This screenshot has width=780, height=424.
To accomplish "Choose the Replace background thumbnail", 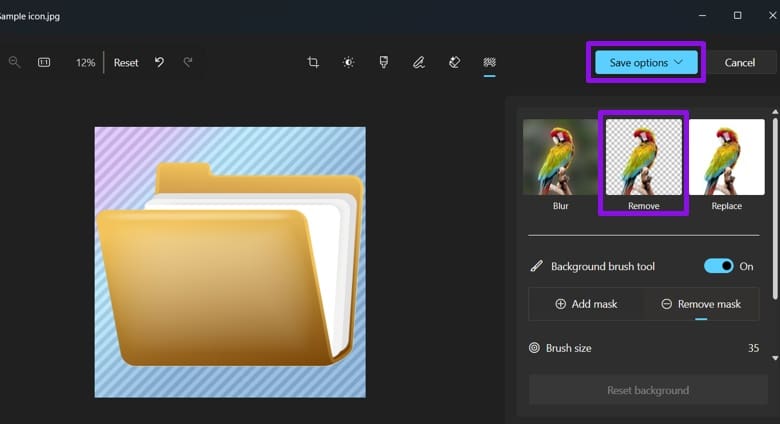I will click(x=727, y=157).
